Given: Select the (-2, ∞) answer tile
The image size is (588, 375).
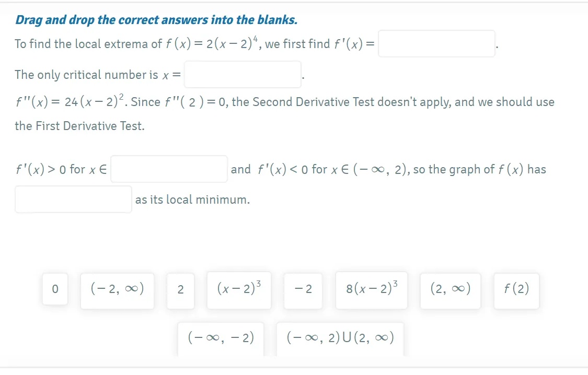Looking at the screenshot, I should pos(117,290).
